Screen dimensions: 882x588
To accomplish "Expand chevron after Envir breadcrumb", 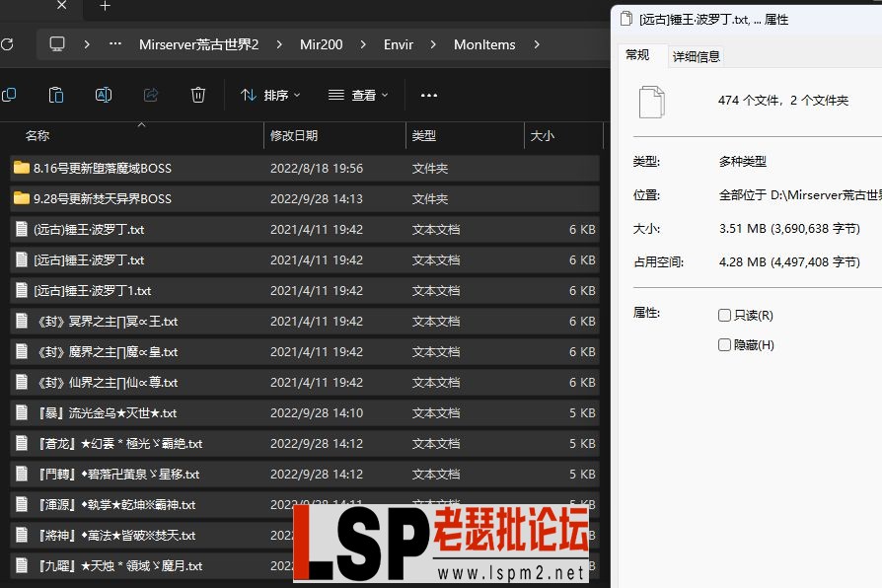I will click(x=433, y=43).
